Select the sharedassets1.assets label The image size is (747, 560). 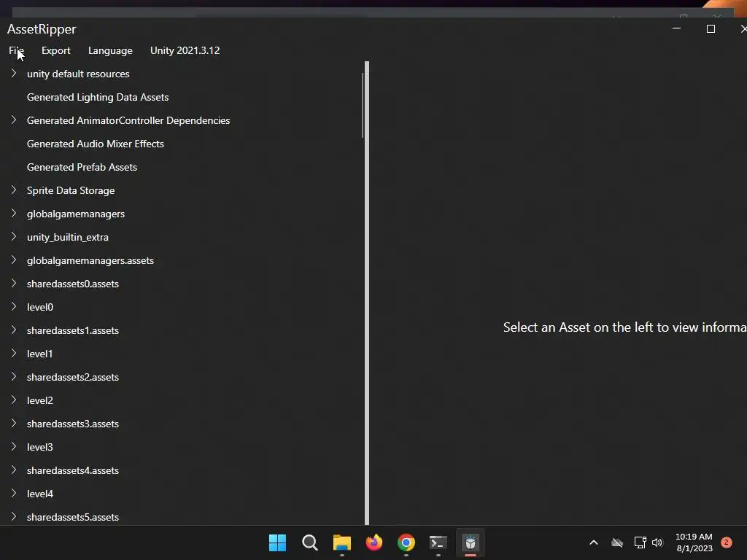tap(73, 330)
